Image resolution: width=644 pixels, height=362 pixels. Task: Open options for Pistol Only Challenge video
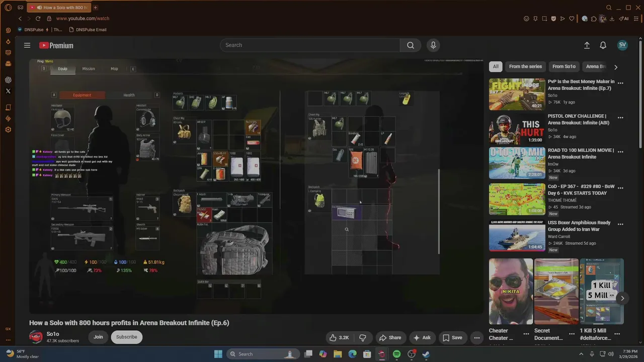620,118
